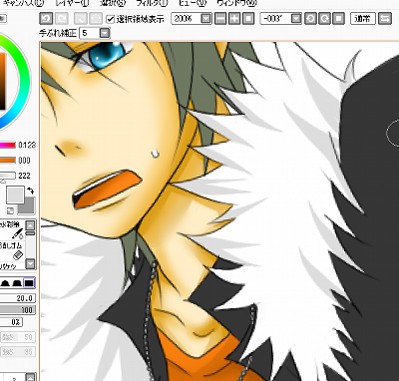399x381 pixels.
Task: Rotate the canvas counterclockwise
Action: click(310, 18)
